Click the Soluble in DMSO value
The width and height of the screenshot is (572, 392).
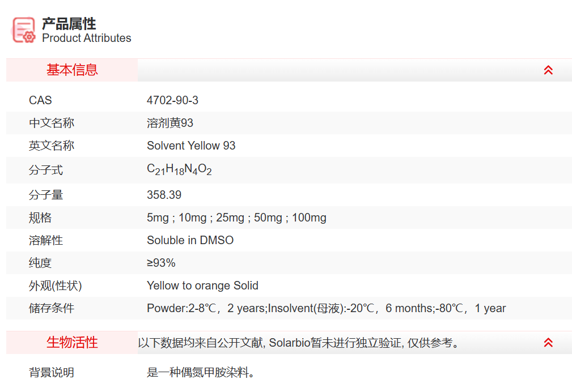(190, 240)
